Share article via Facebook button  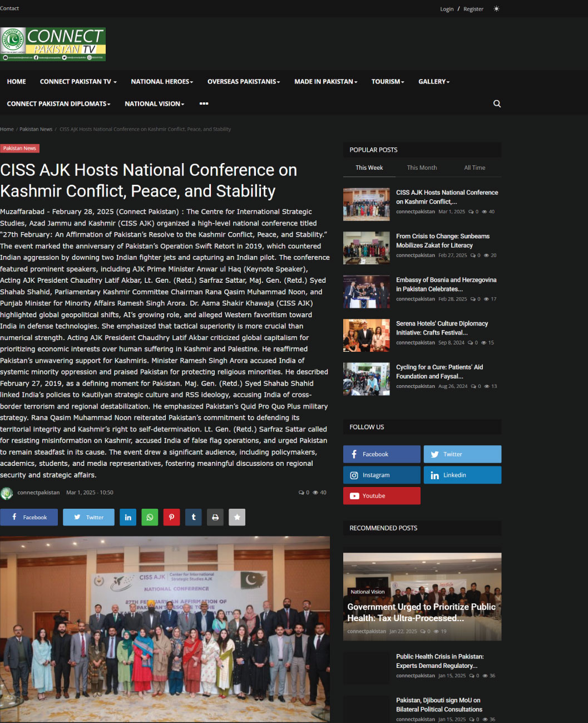click(x=29, y=517)
